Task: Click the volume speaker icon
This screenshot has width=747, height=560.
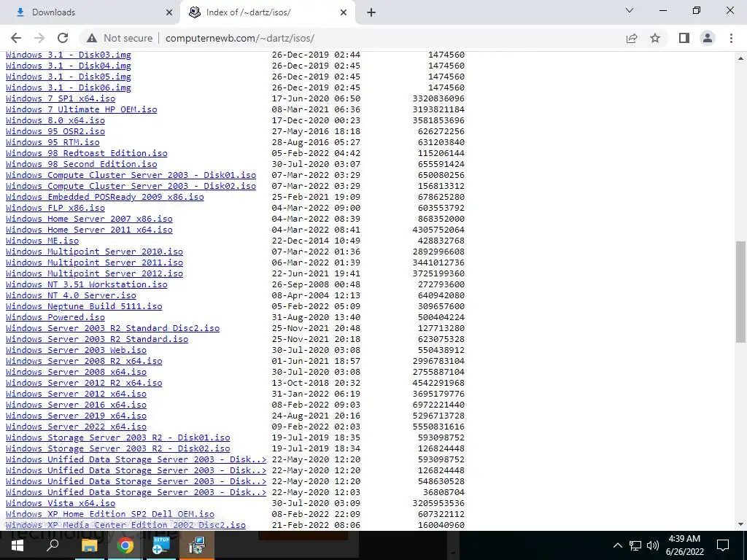Action: [653, 545]
